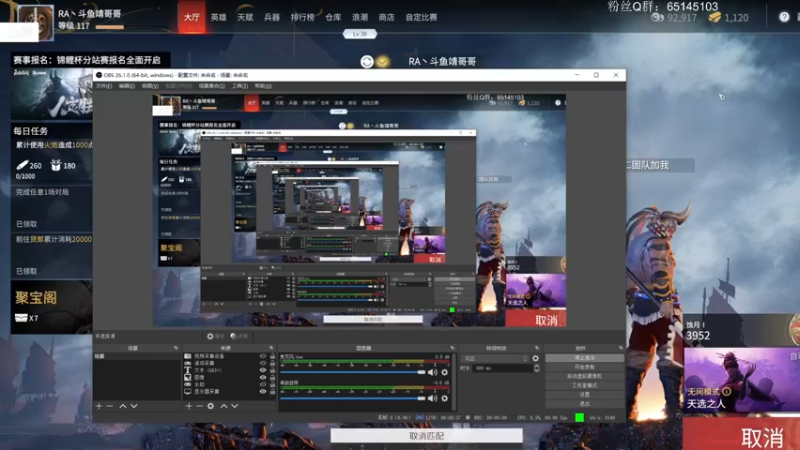Click the silver coin currency icon
This screenshot has height=450, width=800.
[x=657, y=17]
